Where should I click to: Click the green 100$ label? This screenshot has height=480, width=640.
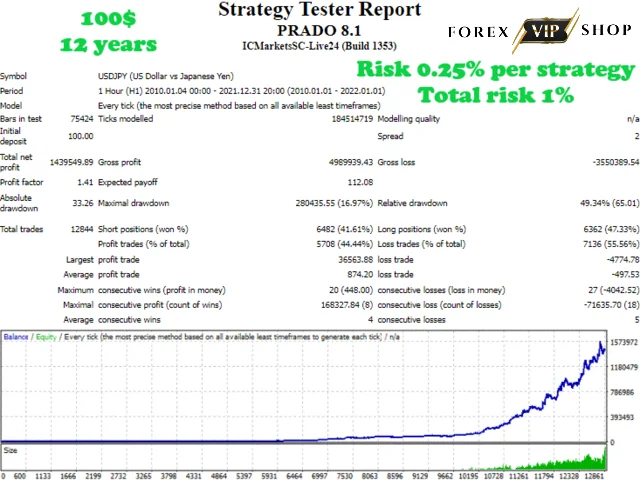108,18
